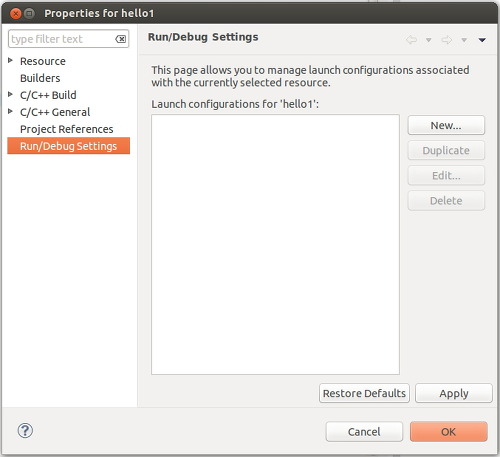
Task: Select C/C++ General category
Action: 55,112
